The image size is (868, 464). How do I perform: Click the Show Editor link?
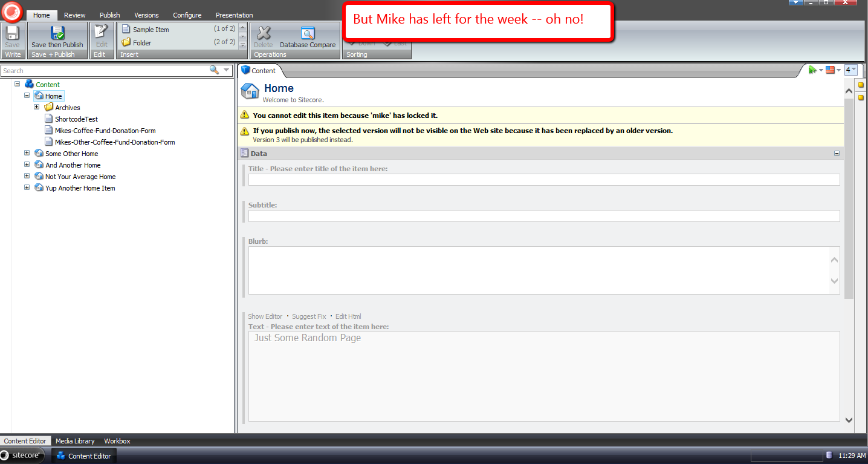click(265, 316)
